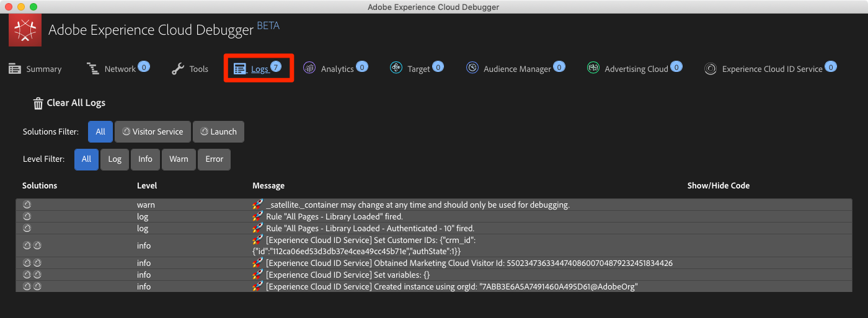The width and height of the screenshot is (868, 318).
Task: Click rocket icon beside "Library Loaded" fired message
Action: tap(258, 216)
